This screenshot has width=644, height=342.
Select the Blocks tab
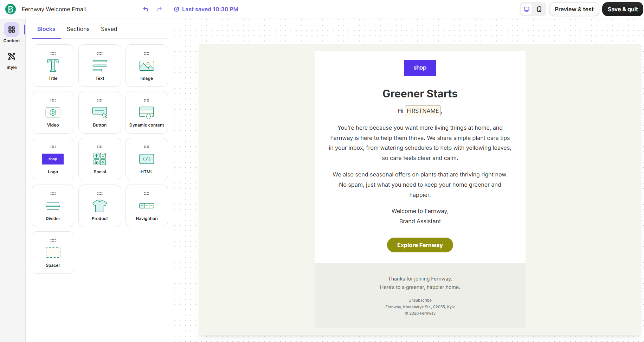pos(46,29)
